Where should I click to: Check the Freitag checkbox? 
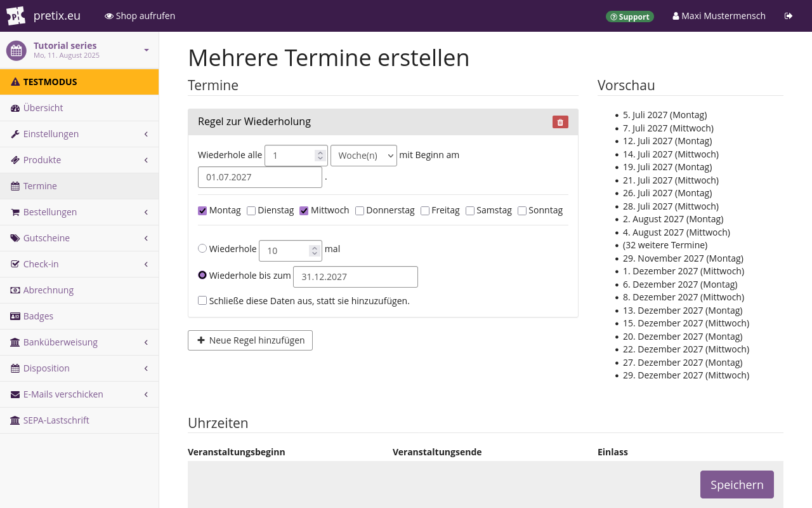(x=425, y=211)
